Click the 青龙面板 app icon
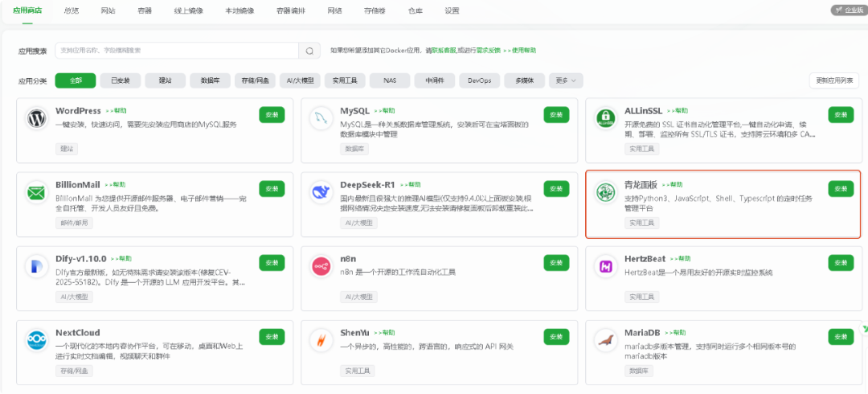Image resolution: width=868 pixels, height=394 pixels. point(605,193)
